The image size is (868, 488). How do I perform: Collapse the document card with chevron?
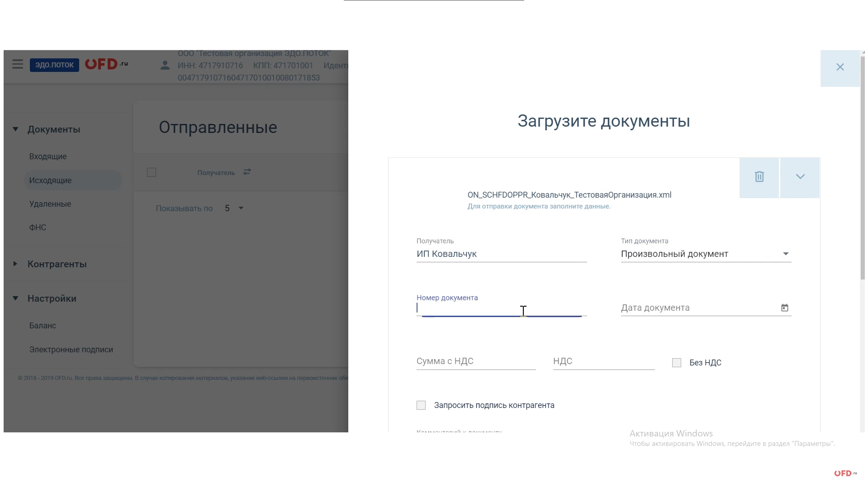[x=800, y=177]
